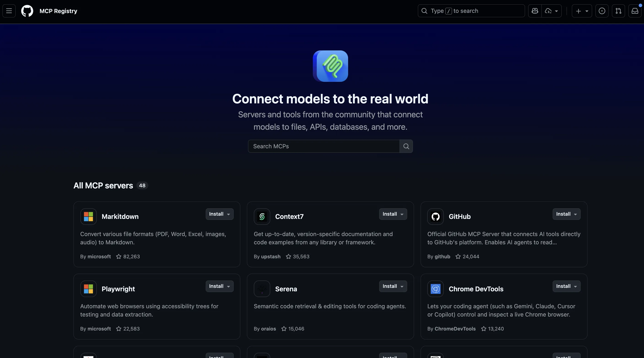The width and height of the screenshot is (644, 358).
Task: Click the upstash author link under Context7
Action: (271, 257)
